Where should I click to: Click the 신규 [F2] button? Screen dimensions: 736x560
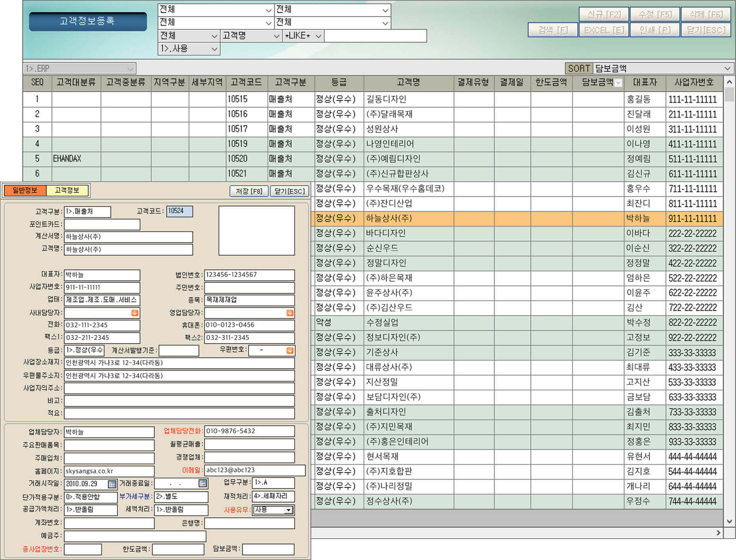click(604, 15)
